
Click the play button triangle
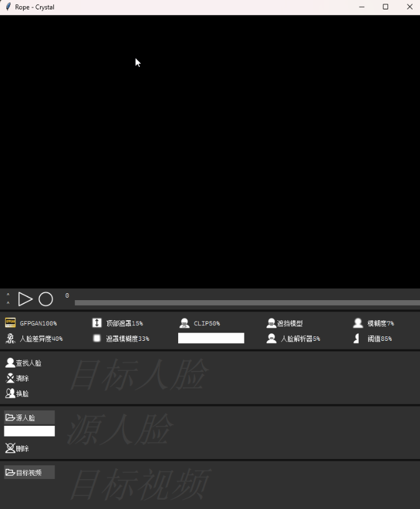point(25,300)
